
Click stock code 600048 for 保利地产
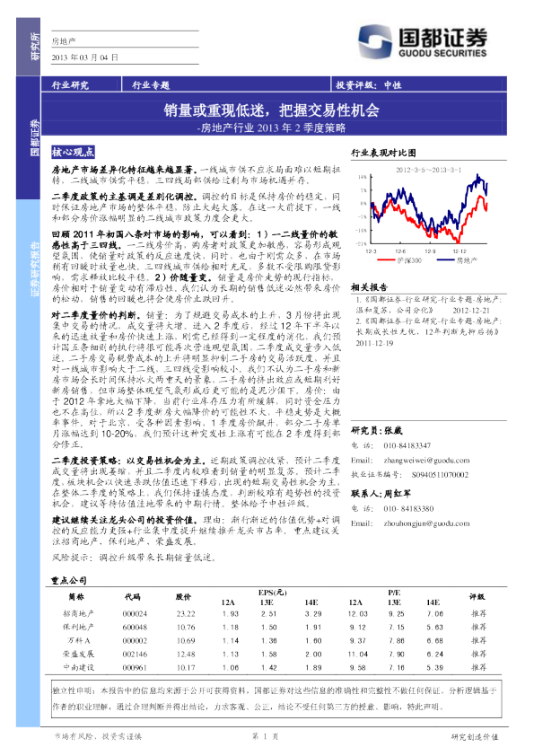[x=135, y=628]
